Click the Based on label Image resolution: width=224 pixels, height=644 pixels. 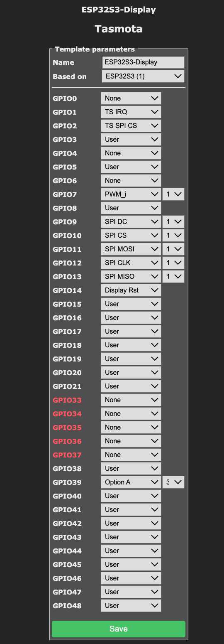click(70, 76)
